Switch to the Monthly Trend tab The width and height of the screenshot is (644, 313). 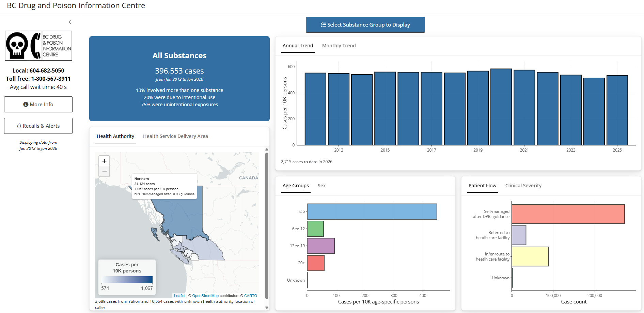[339, 46]
